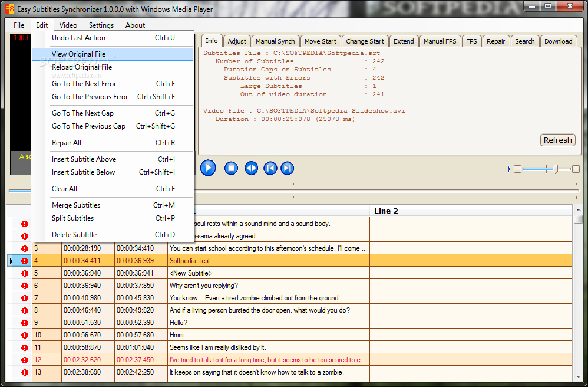Image resolution: width=588 pixels, height=387 pixels.
Task: Click error icon on New Subtitle row
Action: (25, 273)
